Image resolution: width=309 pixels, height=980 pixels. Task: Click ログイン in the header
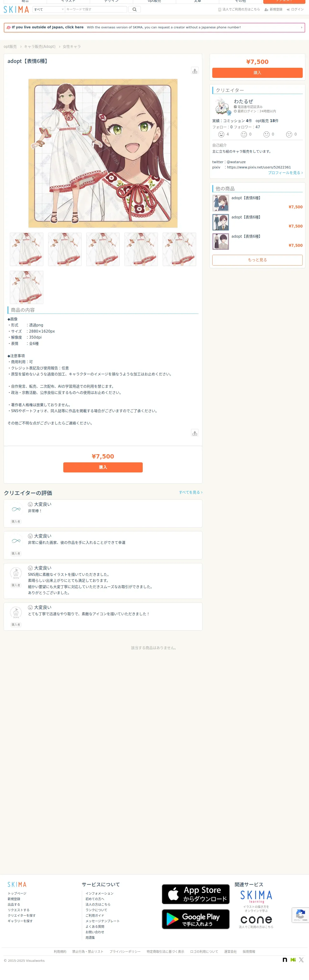pos(295,10)
